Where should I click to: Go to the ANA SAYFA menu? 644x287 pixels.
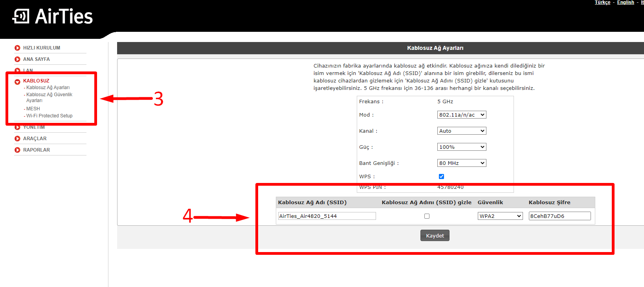tap(37, 59)
